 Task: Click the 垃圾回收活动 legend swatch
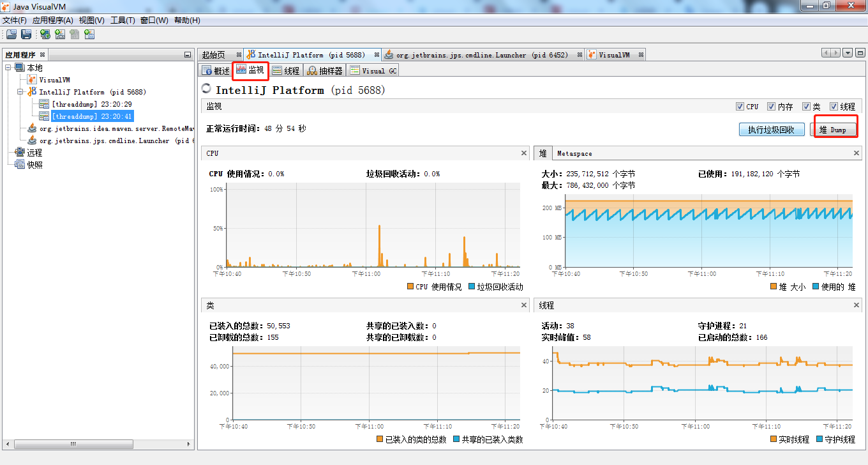click(472, 287)
